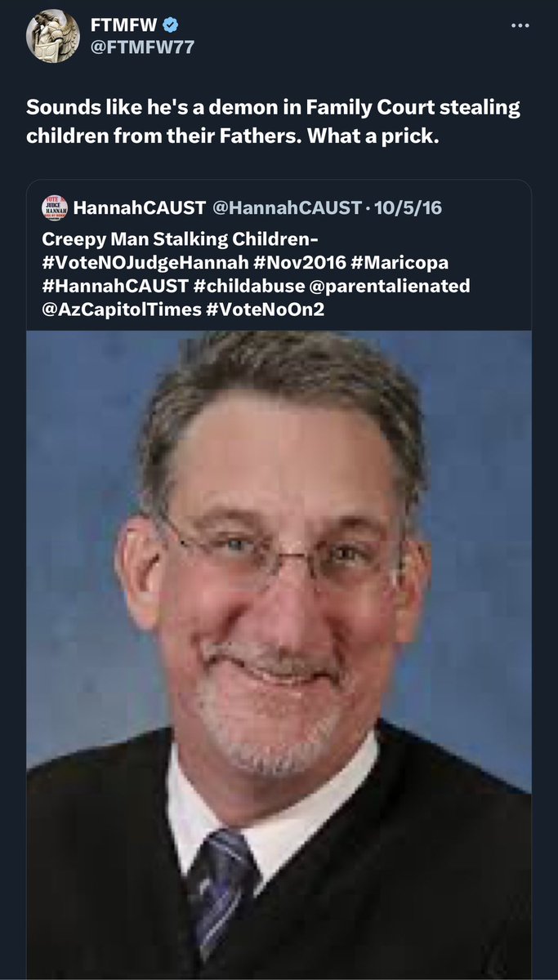
Task: Open the FTMFW display name profile
Action: (122, 25)
